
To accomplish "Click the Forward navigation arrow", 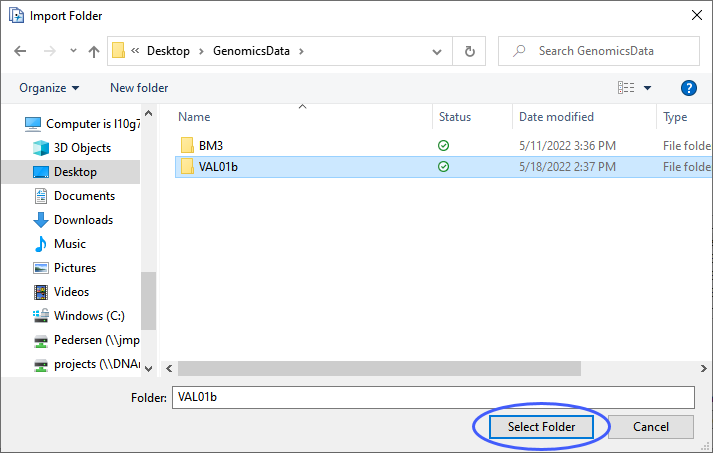I will click(50, 51).
